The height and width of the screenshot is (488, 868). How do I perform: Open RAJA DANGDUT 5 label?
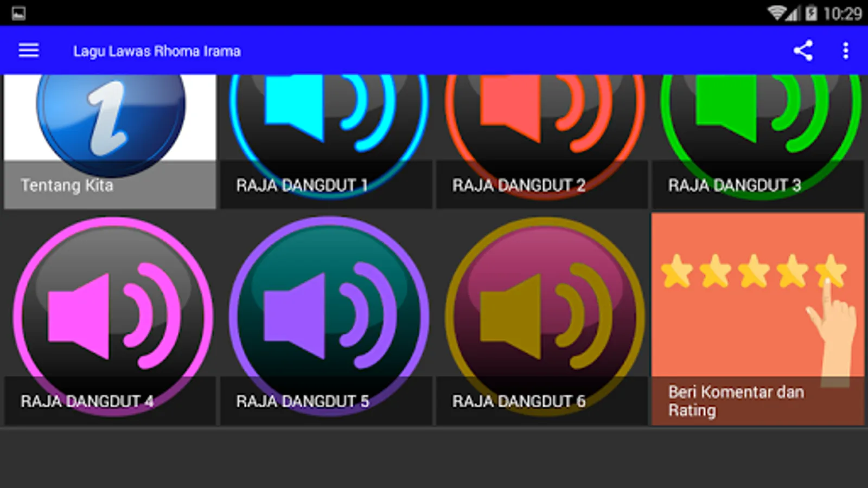pyautogui.click(x=302, y=401)
